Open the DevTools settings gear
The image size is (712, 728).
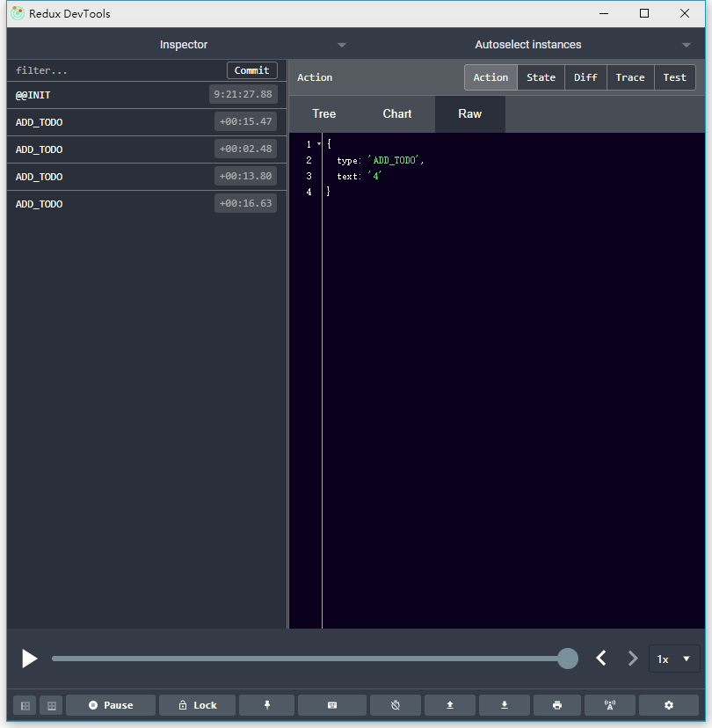(x=669, y=704)
